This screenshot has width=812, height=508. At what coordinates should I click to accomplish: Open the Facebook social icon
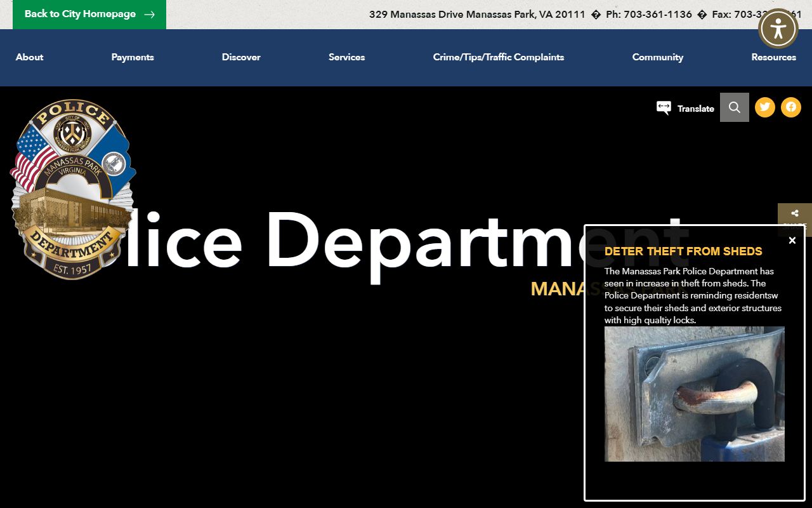tap(791, 107)
